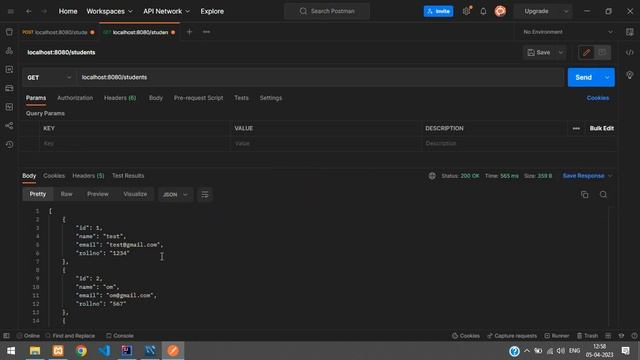Click the Search Postman box
This screenshot has height=360, width=640.
pos(327,11)
